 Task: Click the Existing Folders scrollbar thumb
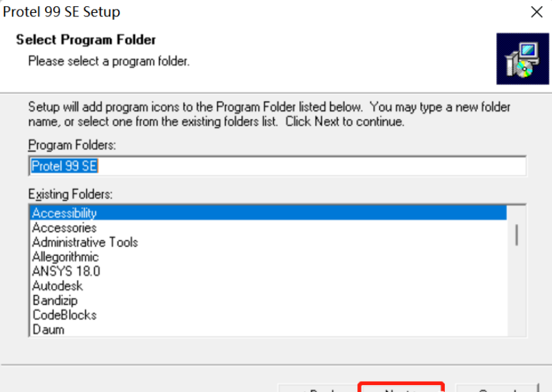[516, 235]
